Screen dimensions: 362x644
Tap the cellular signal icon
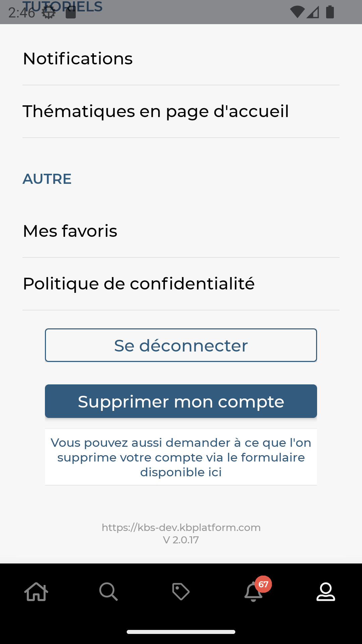pyautogui.click(x=313, y=12)
